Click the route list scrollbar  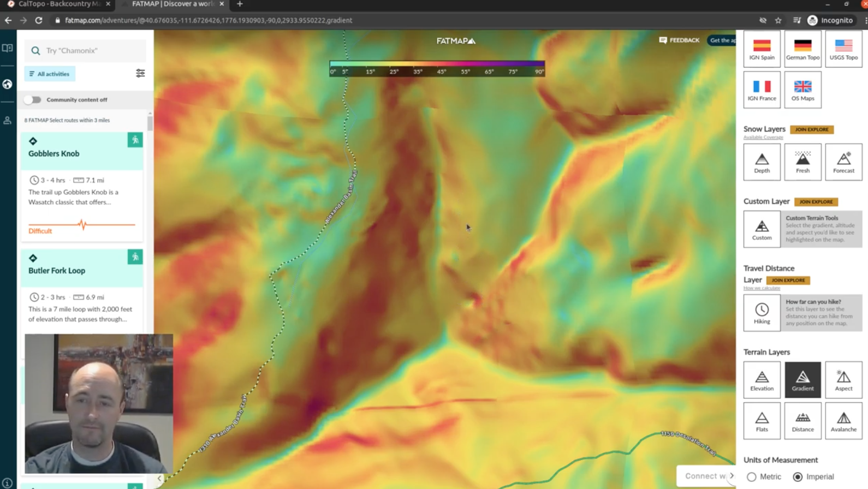150,123
